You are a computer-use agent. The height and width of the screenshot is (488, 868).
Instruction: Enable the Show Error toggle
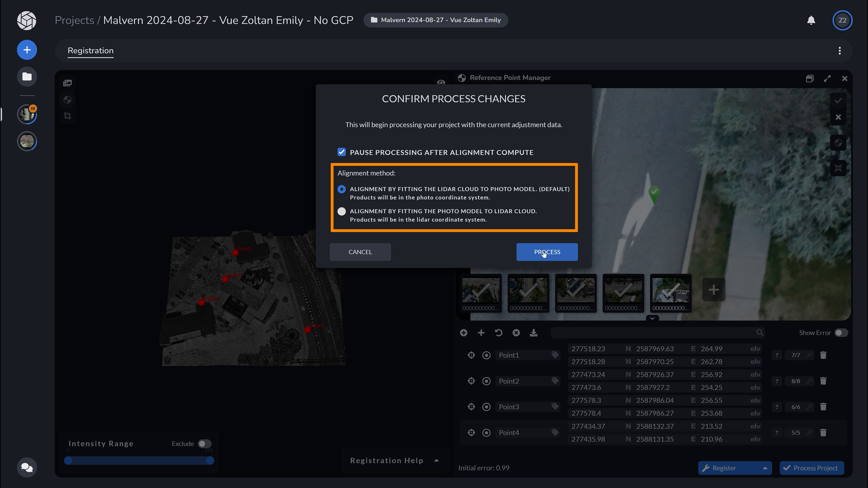[x=841, y=333]
